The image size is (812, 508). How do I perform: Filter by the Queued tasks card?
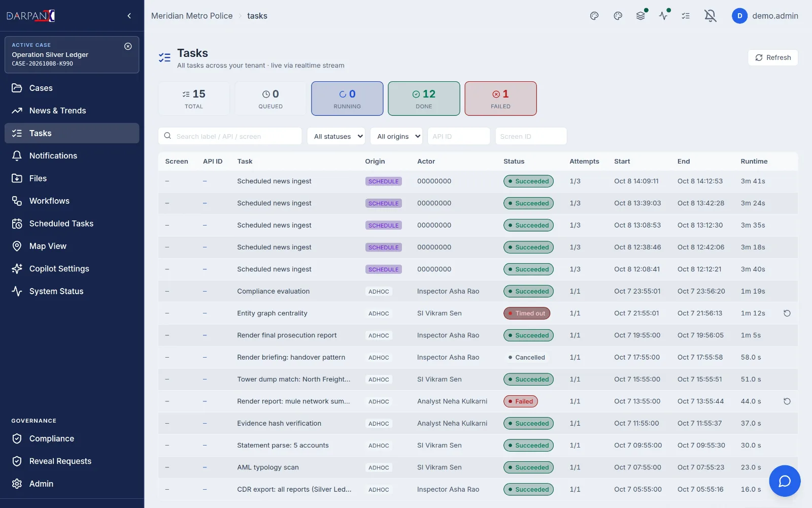[x=270, y=99]
